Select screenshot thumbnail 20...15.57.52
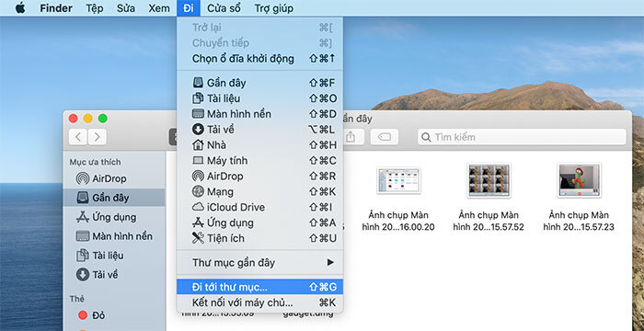 tap(489, 180)
